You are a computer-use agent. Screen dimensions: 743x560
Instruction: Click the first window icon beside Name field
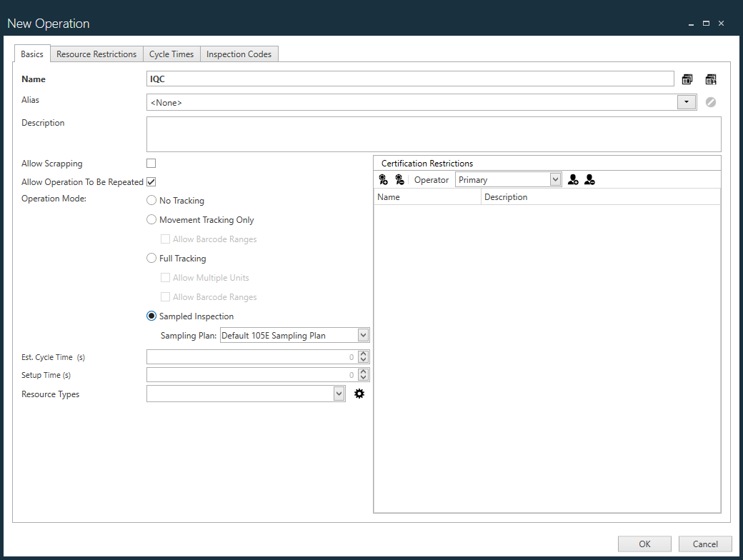click(687, 79)
